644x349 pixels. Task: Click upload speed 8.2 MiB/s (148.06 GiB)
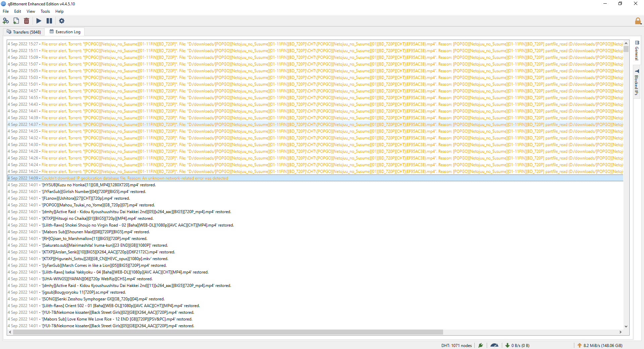[x=603, y=345]
